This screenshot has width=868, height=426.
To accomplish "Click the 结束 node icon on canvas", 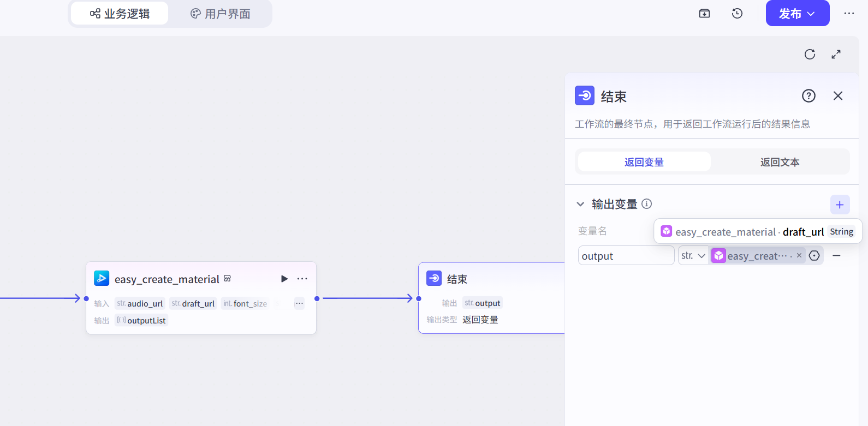I will (x=434, y=278).
